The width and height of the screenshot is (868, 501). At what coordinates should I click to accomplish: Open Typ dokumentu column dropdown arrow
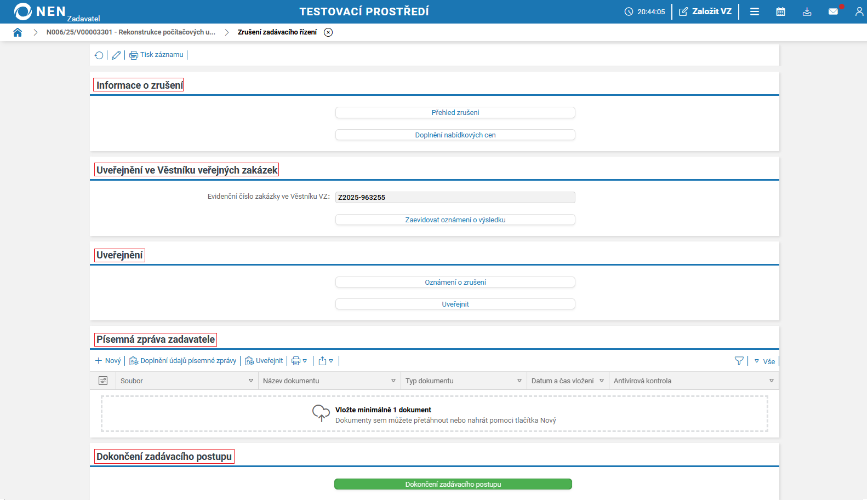[x=519, y=381]
